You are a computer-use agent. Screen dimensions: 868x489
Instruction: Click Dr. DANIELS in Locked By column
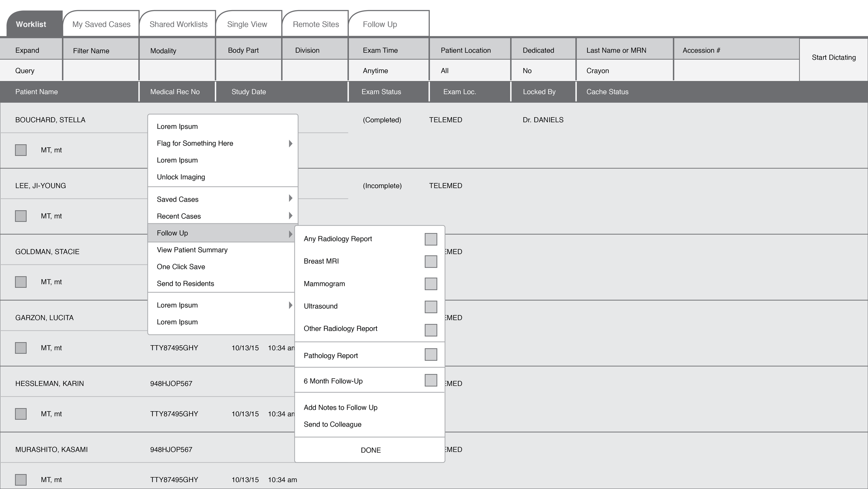coord(543,120)
